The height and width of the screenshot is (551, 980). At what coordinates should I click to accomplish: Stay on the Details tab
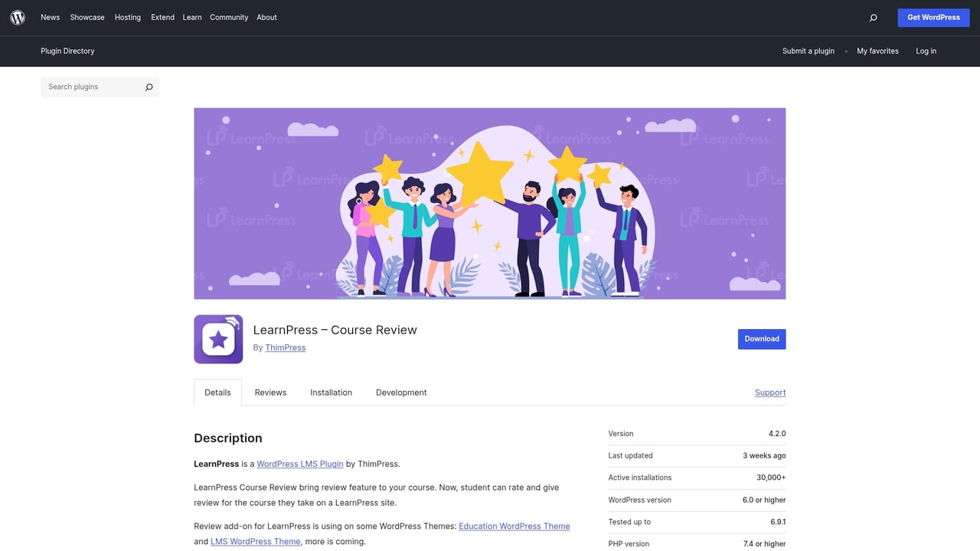[x=217, y=392]
